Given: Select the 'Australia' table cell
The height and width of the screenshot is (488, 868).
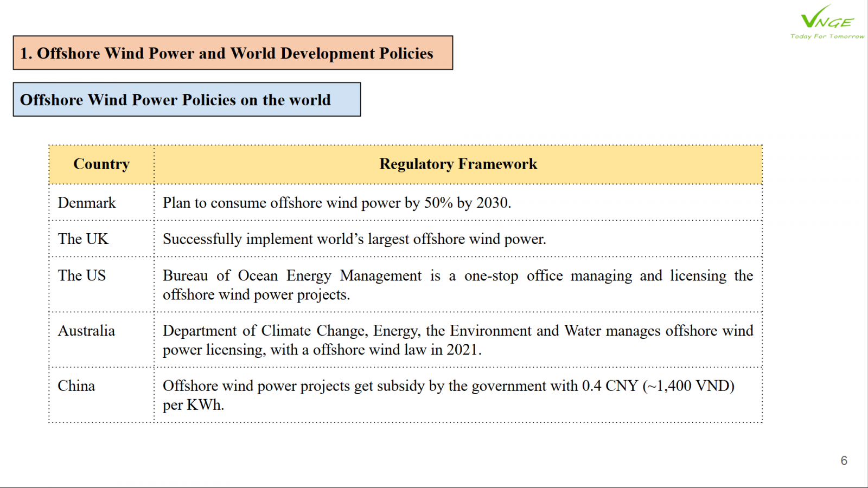Looking at the screenshot, I should pos(101,340).
